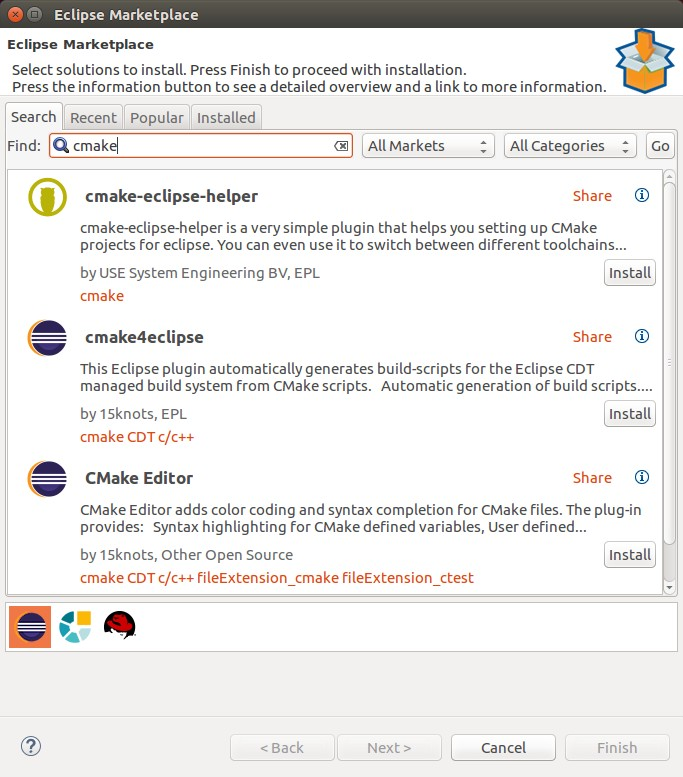Share CMake Editor

592,478
